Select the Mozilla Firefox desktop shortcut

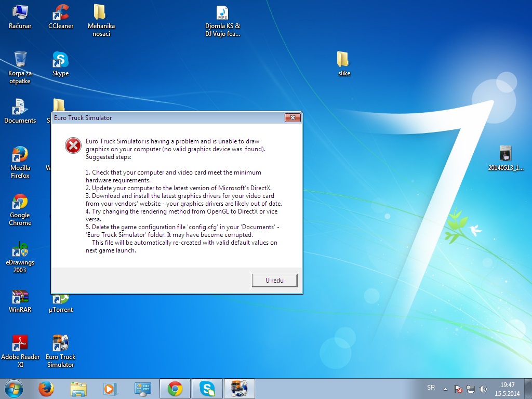coord(20,162)
